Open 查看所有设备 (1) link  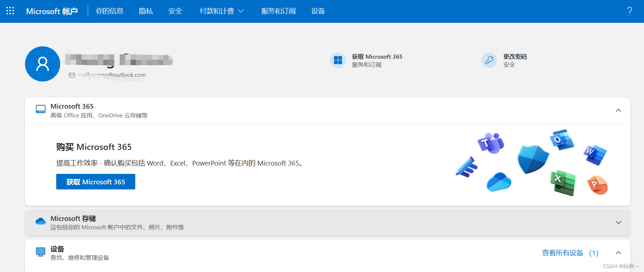570,253
